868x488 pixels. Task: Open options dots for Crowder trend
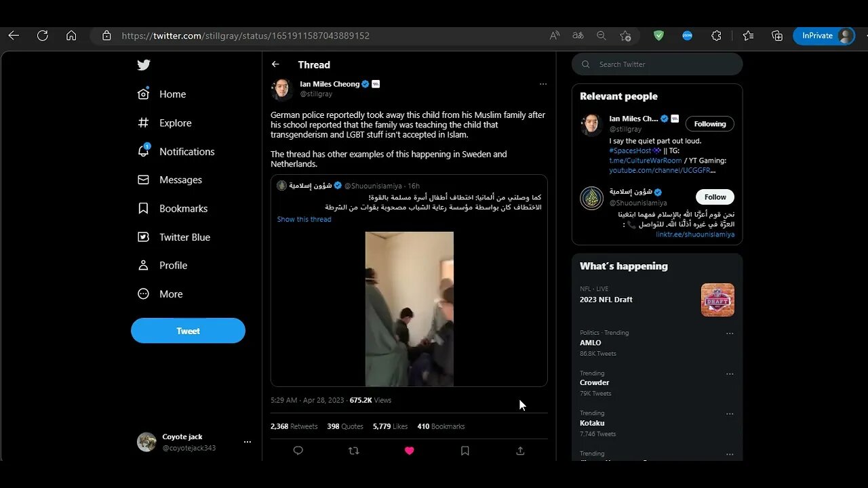730,373
